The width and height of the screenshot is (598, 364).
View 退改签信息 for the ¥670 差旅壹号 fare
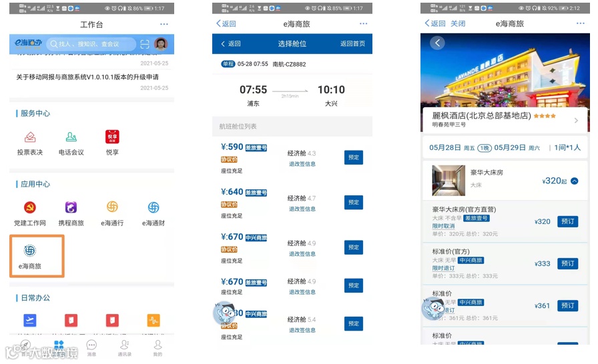(302, 292)
